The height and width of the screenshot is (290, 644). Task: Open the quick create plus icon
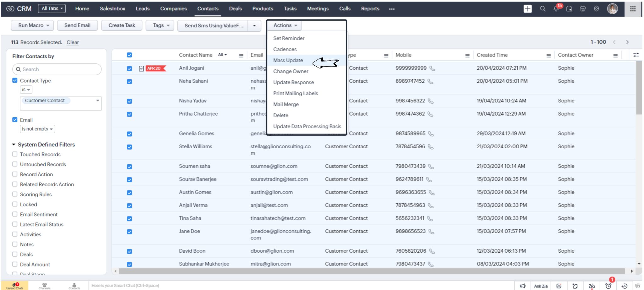[x=528, y=9]
